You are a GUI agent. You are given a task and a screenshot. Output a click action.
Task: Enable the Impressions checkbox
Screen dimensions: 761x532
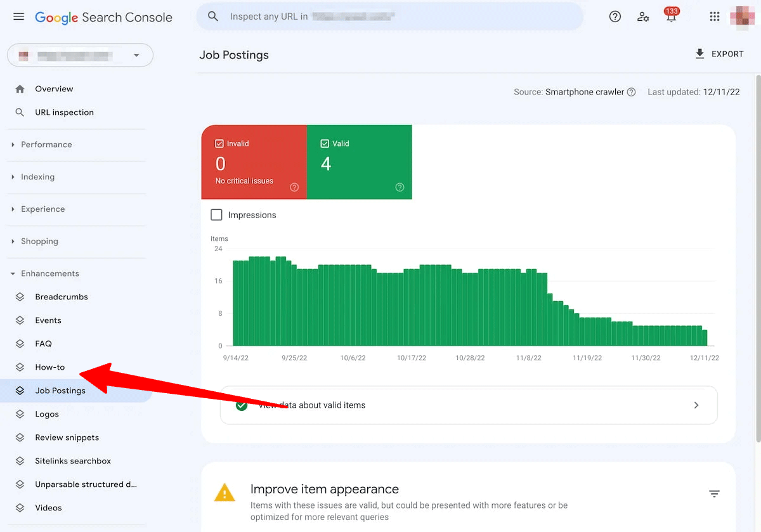(x=216, y=215)
